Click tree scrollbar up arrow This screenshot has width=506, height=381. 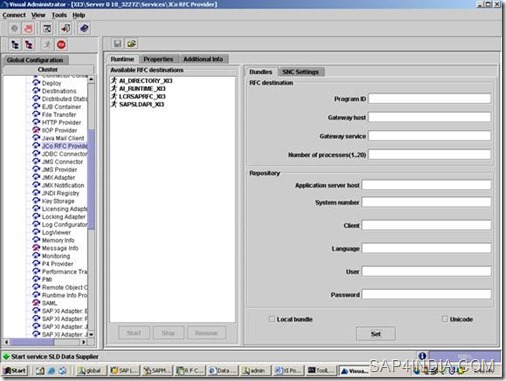click(x=91, y=80)
